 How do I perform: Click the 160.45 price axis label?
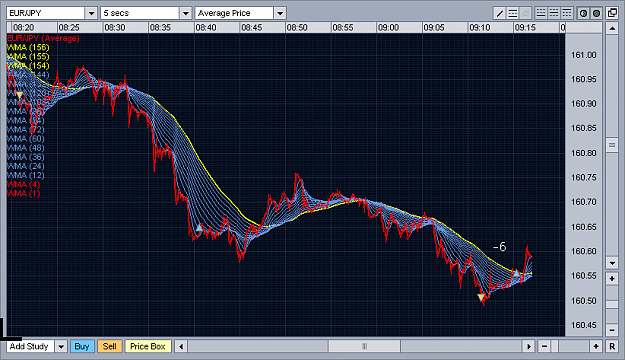[x=584, y=325]
